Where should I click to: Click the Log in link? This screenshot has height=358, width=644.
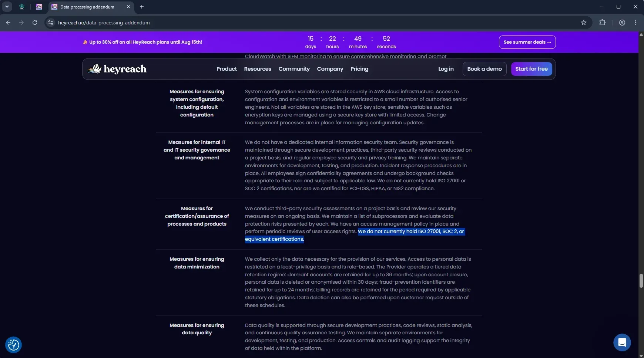click(446, 69)
